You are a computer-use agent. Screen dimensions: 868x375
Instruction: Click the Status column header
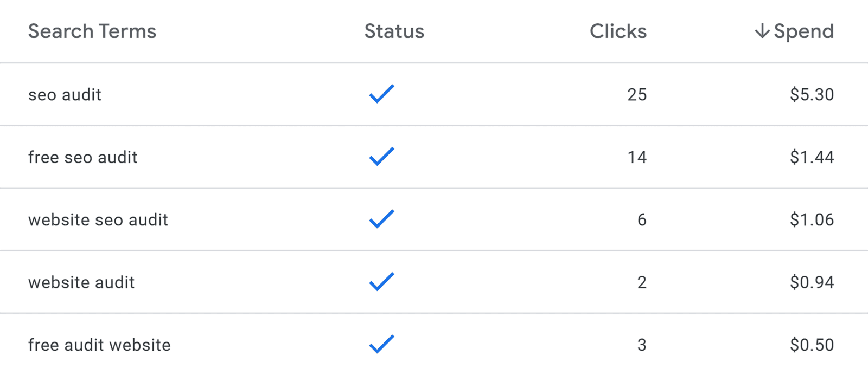click(x=394, y=31)
